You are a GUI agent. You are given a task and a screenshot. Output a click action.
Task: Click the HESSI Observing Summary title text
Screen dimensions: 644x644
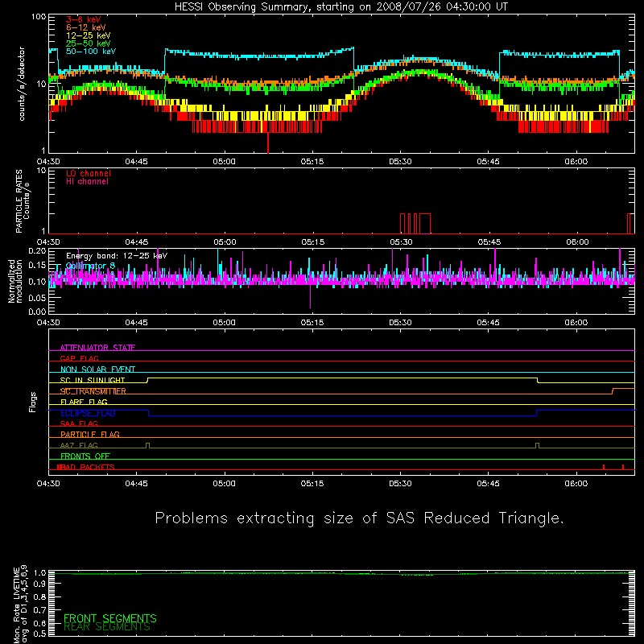pos(341,7)
